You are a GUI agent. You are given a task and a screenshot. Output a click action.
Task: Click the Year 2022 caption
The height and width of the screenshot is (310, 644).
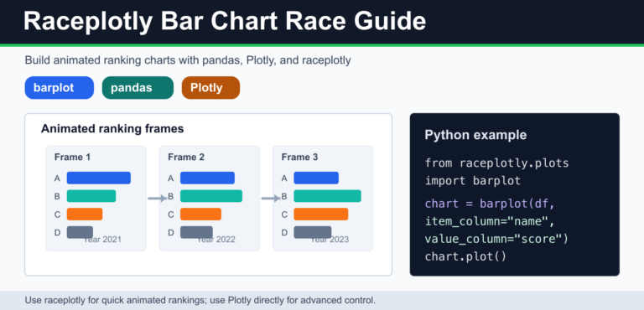[x=216, y=240]
